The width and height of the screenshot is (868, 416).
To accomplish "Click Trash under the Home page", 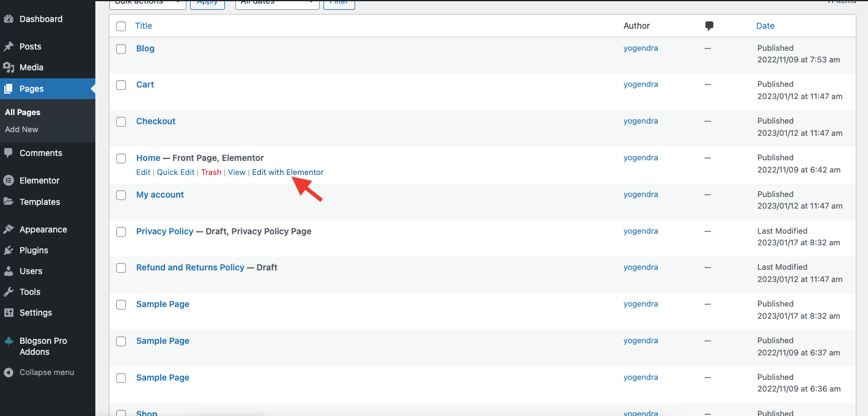I will coord(211,173).
